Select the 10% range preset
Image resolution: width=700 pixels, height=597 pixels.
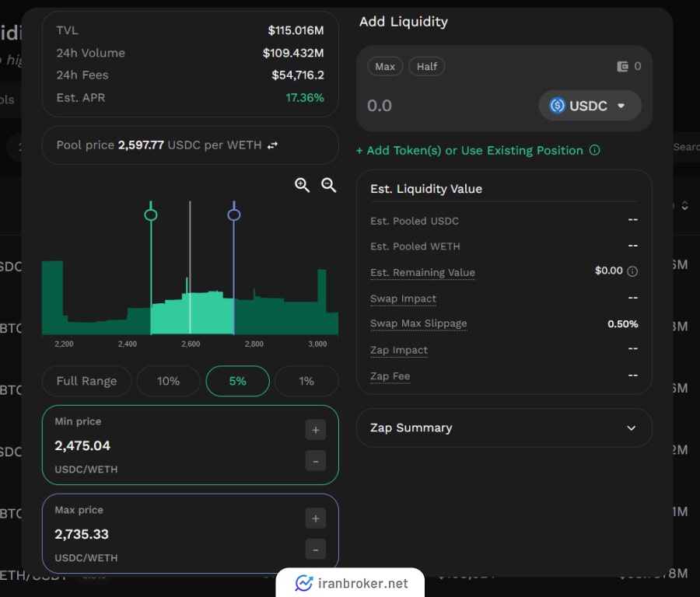pos(168,381)
